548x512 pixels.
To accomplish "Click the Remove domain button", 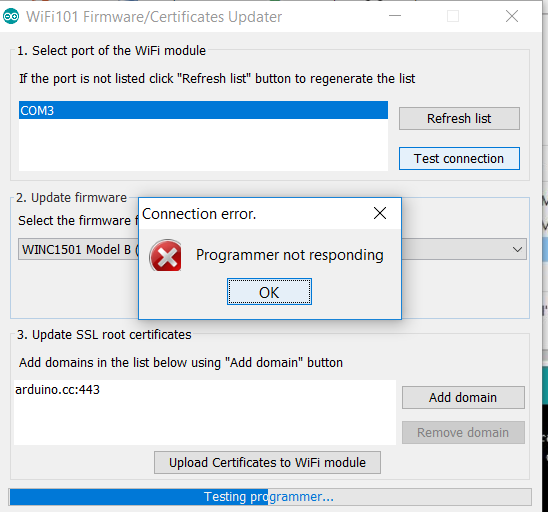I will coord(463,433).
